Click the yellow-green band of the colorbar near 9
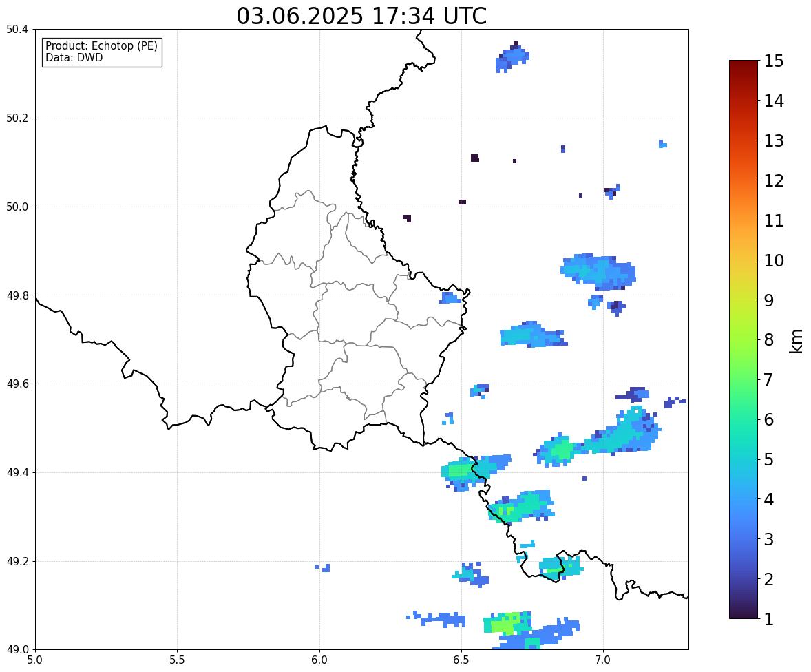Screen dimensions: 811x672 (744, 300)
